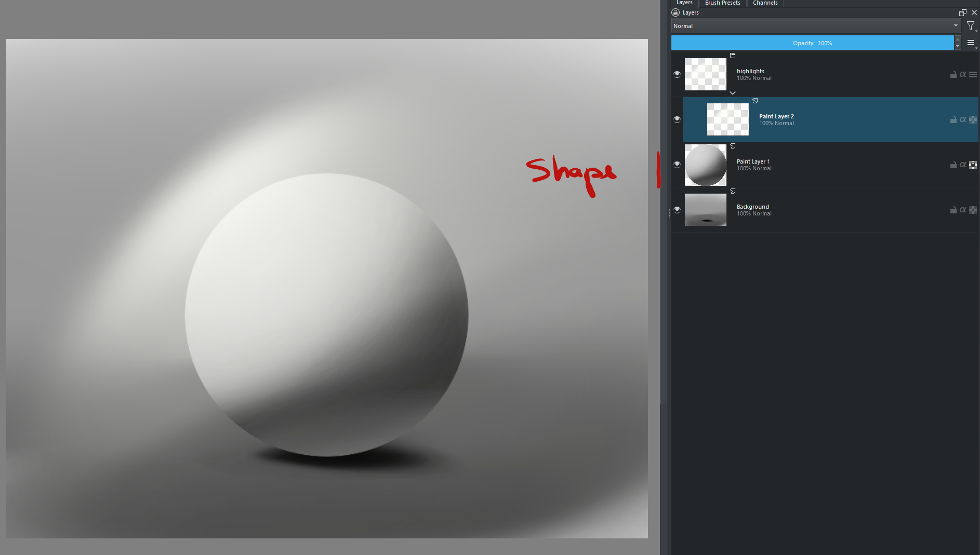
Task: Hide Paint Layer 2
Action: [677, 119]
